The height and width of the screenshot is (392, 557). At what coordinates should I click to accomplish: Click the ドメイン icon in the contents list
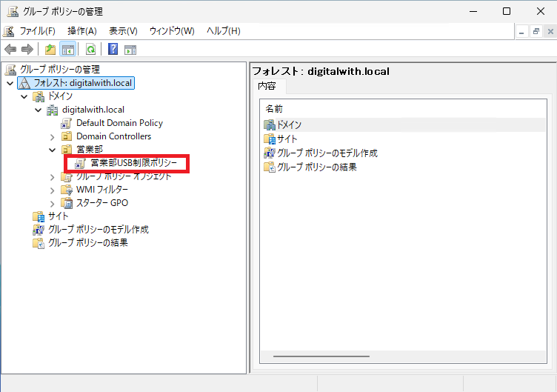pyautogui.click(x=270, y=124)
